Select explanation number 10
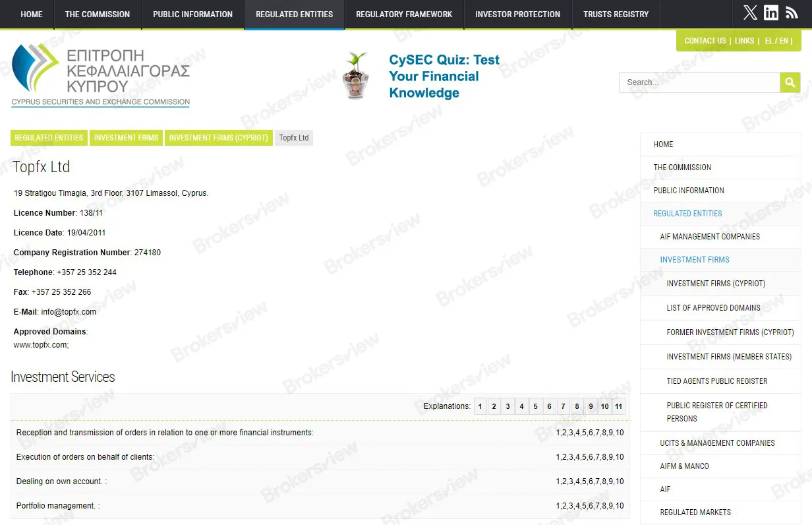Screen dimensions: 812x525 (604, 406)
